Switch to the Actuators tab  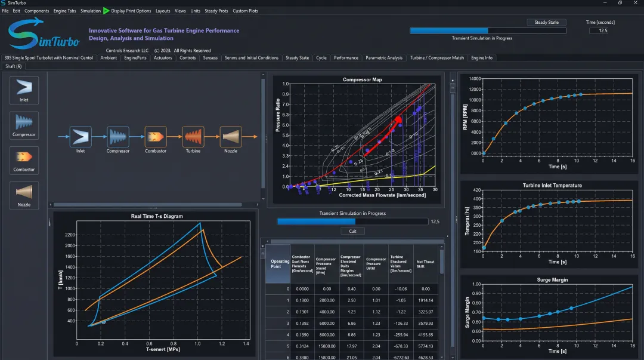pyautogui.click(x=163, y=58)
